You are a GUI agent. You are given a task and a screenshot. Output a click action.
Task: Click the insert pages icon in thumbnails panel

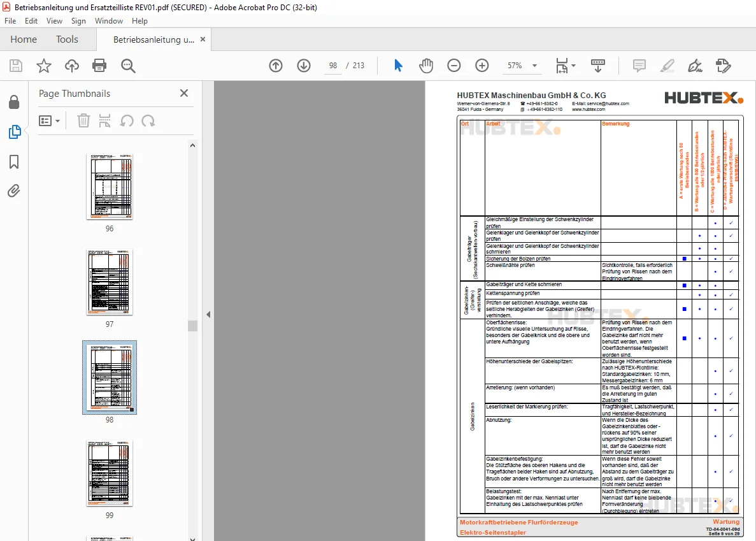104,120
